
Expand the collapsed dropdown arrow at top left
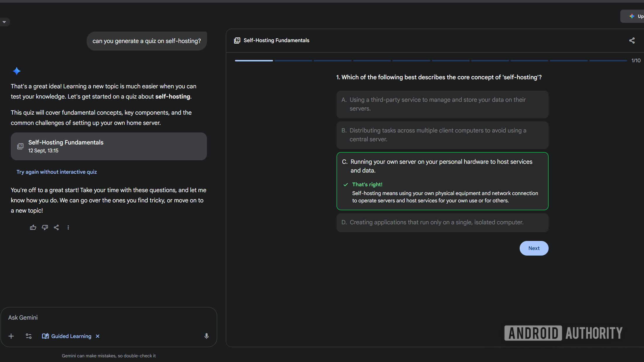click(4, 22)
